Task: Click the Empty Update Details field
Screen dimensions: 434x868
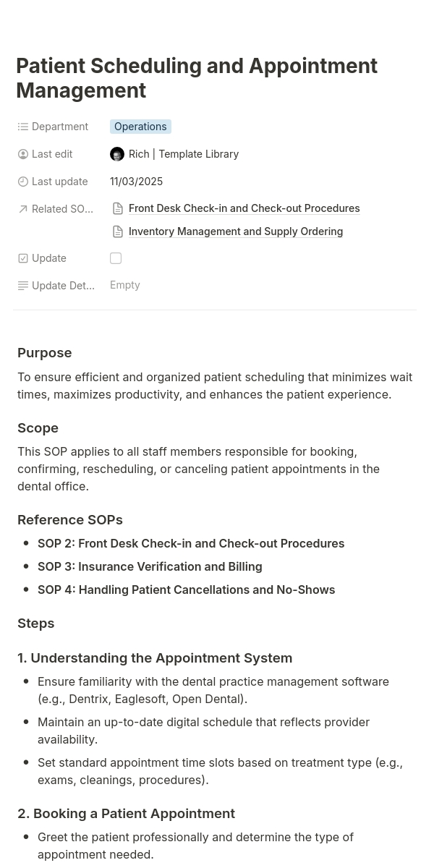Action: tap(125, 285)
